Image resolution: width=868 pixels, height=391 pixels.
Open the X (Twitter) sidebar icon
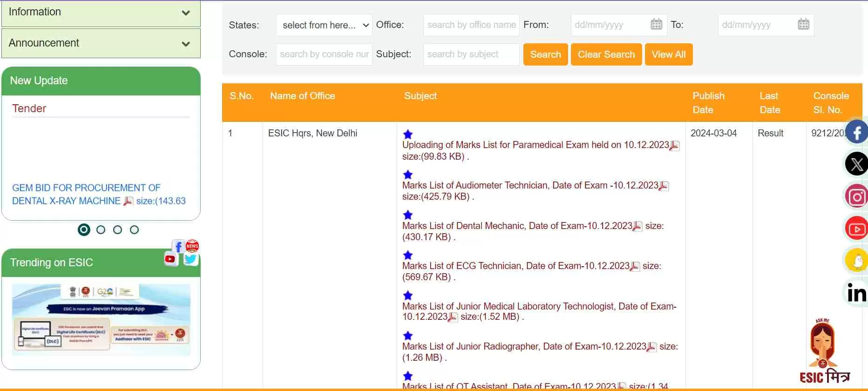[857, 164]
